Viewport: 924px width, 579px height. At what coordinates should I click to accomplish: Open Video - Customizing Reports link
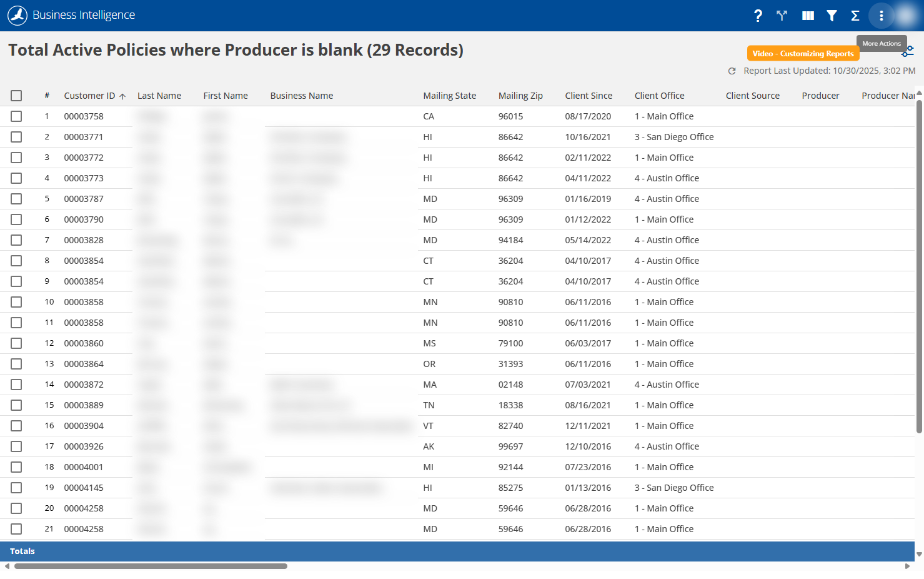click(803, 54)
